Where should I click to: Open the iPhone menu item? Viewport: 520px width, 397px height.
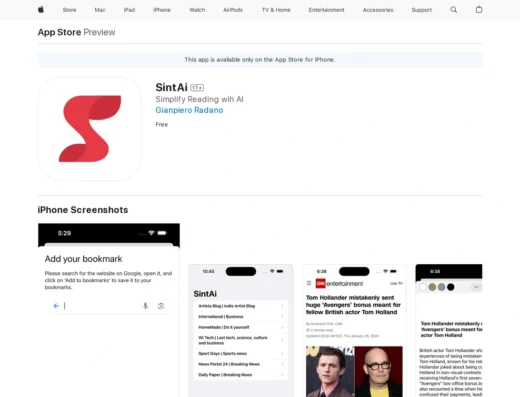click(x=162, y=10)
